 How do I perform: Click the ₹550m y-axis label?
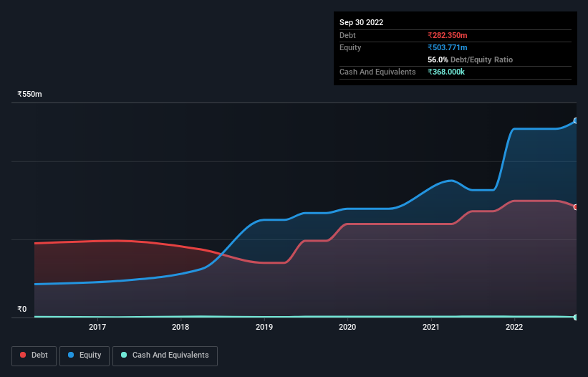coord(29,94)
